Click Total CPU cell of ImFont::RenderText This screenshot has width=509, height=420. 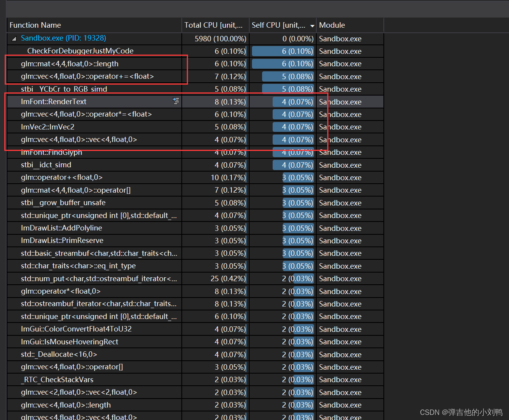tap(215, 102)
